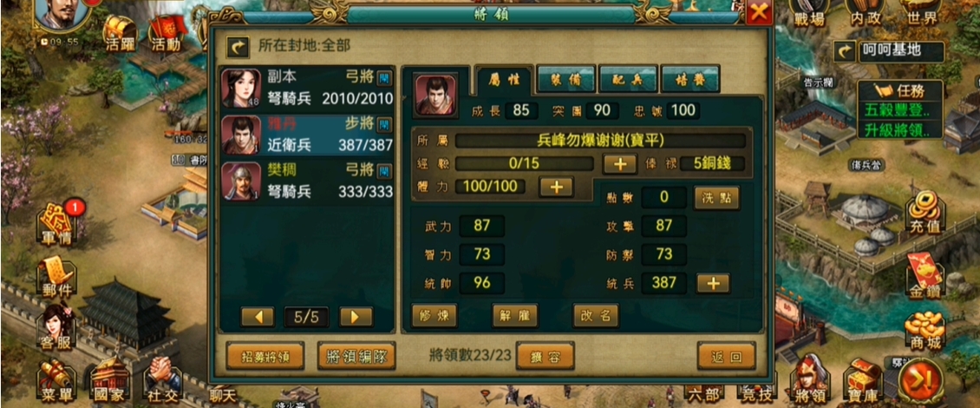
Task: Open the 充值 recharge coin icon
Action: [924, 214]
